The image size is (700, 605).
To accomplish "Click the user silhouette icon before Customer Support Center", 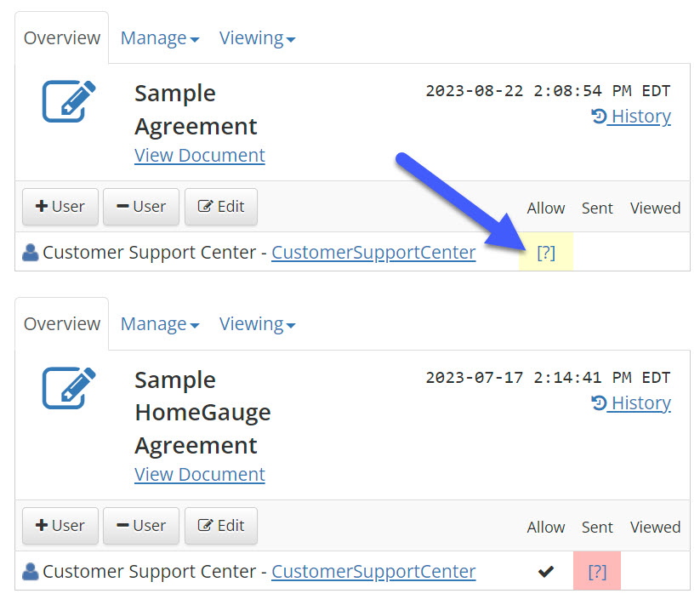I will (29, 252).
